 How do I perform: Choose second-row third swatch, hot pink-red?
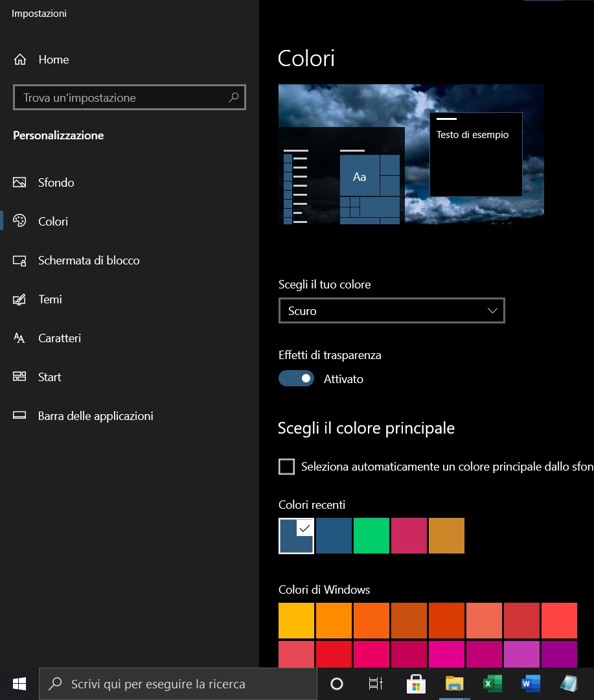(371, 655)
